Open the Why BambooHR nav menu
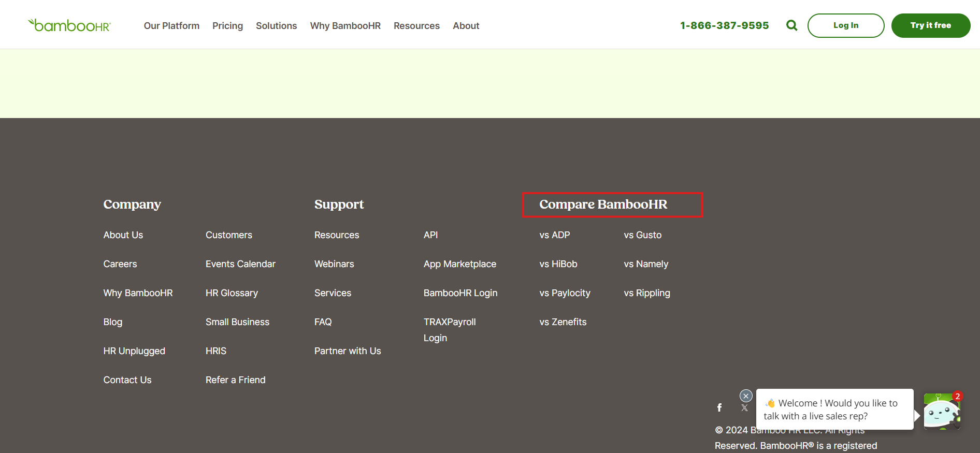The width and height of the screenshot is (980, 453). [345, 26]
